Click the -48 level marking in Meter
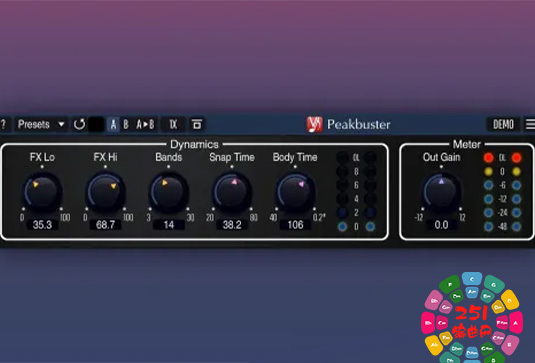The width and height of the screenshot is (535, 363). (502, 227)
